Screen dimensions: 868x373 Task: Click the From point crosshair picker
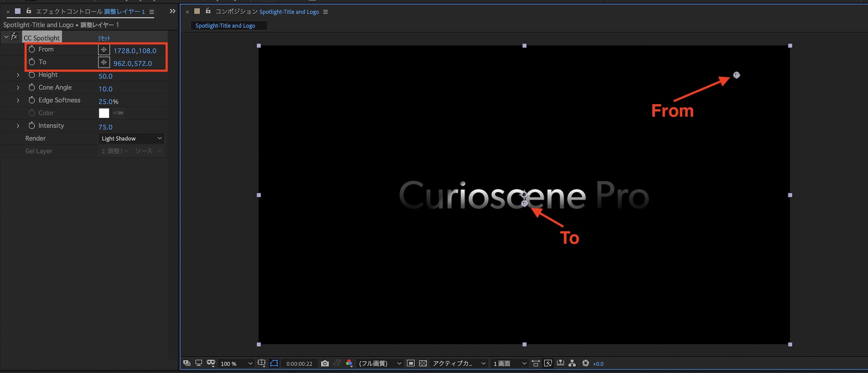(x=104, y=50)
